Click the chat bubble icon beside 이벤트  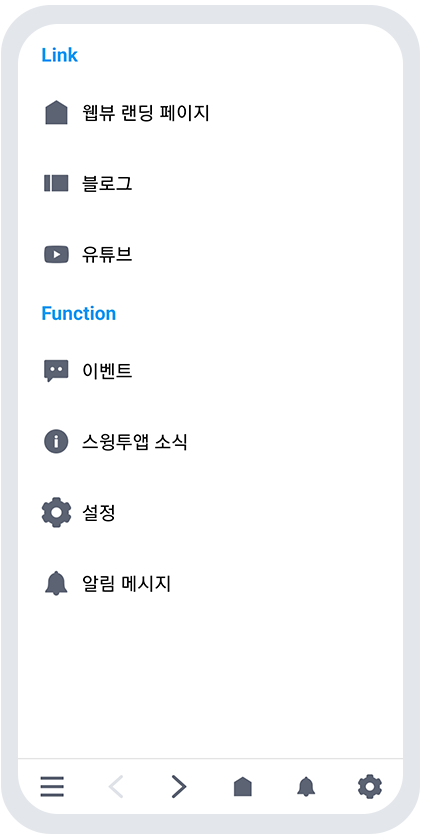click(56, 370)
